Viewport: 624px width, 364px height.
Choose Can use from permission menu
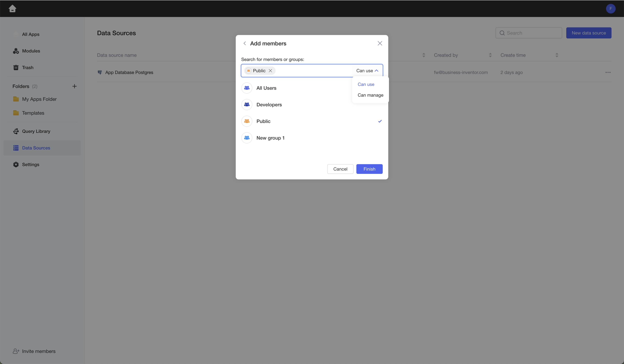(366, 84)
